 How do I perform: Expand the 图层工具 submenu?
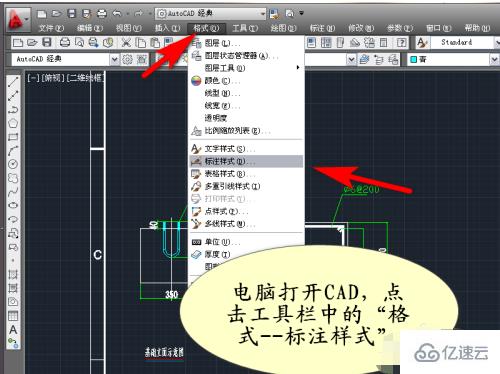coord(247,68)
